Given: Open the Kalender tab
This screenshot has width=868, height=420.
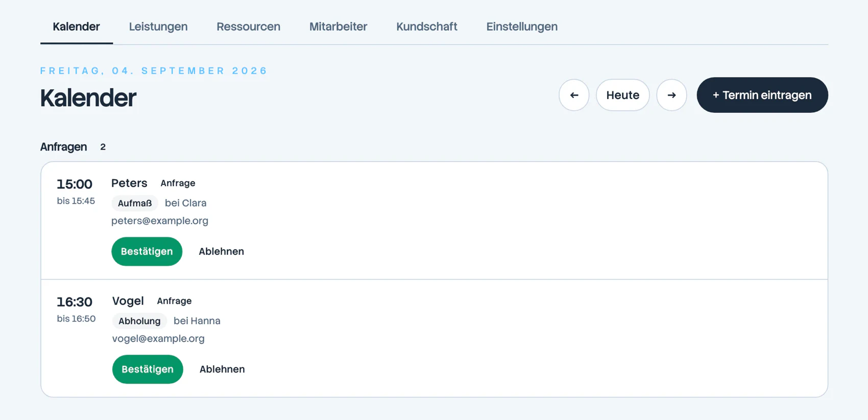Looking at the screenshot, I should (77, 27).
